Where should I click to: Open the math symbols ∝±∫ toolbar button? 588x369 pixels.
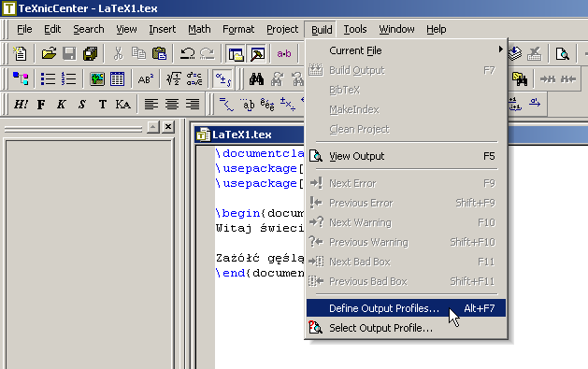222,78
